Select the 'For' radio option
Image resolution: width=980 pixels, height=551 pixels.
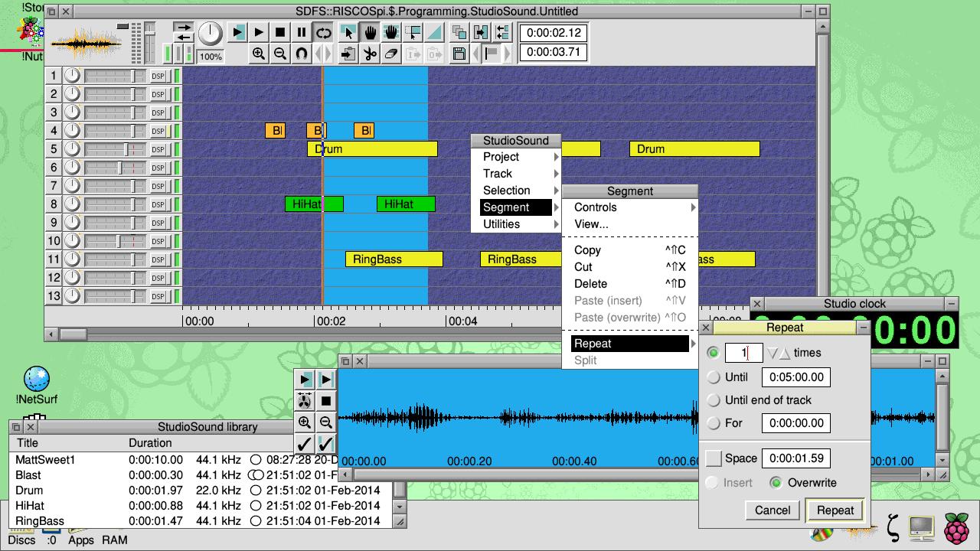click(x=714, y=423)
